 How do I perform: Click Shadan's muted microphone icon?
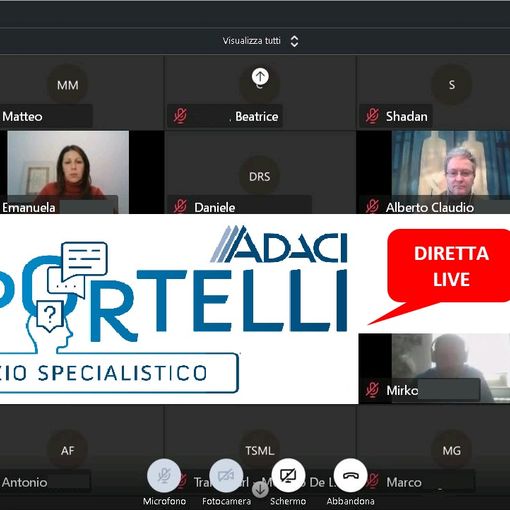pyautogui.click(x=372, y=116)
